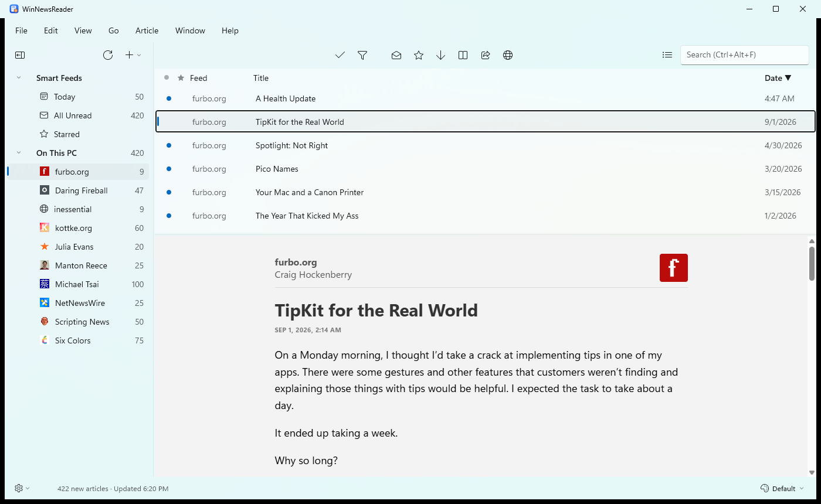The width and height of the screenshot is (821, 504).
Task: Toggle read status envelope icon
Action: pos(396,55)
